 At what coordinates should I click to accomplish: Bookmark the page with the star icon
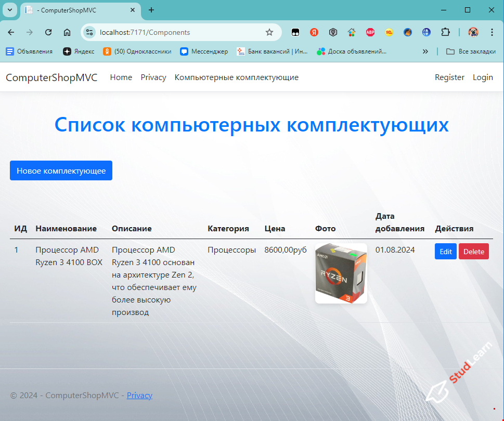[x=269, y=32]
